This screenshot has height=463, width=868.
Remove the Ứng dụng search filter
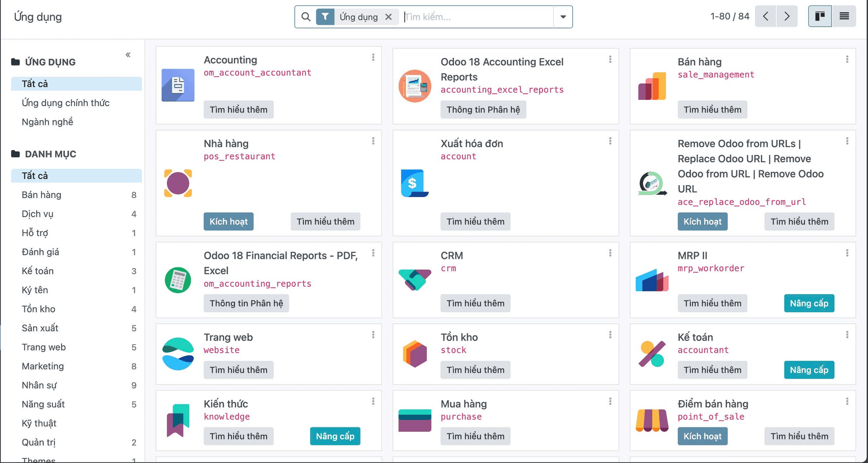388,17
